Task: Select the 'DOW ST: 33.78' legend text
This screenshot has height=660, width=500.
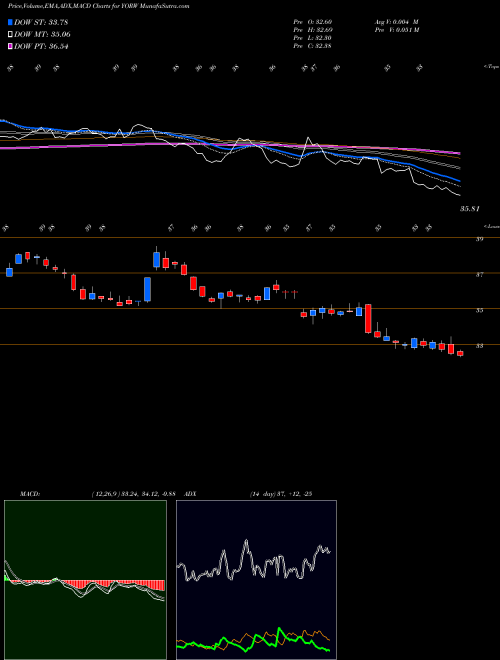Action: point(41,22)
